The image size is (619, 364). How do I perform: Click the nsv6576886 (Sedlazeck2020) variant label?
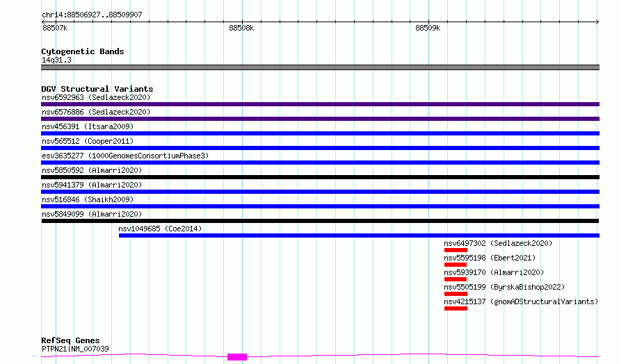pyautogui.click(x=96, y=112)
